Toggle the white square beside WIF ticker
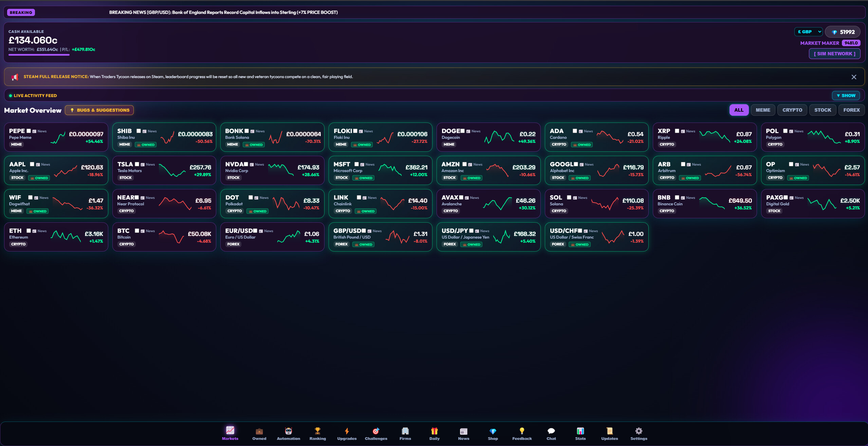 coord(30,197)
